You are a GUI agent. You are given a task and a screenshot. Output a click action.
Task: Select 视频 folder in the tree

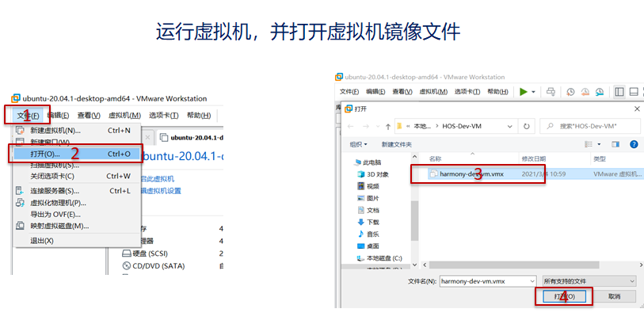(x=368, y=186)
